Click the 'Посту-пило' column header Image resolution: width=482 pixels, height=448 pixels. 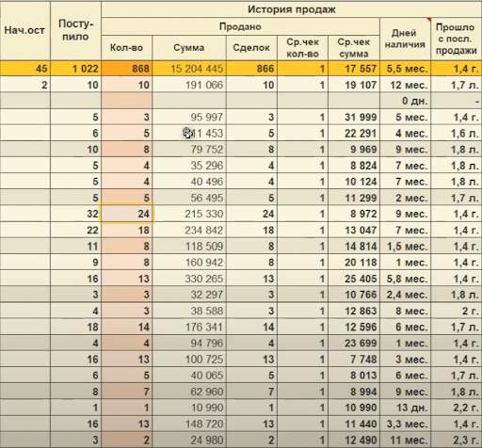tap(75, 30)
